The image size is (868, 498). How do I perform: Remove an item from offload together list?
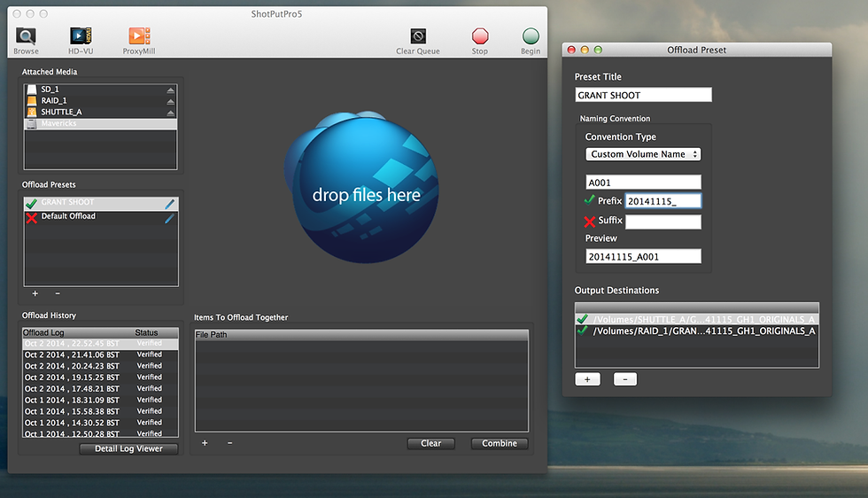(x=229, y=442)
